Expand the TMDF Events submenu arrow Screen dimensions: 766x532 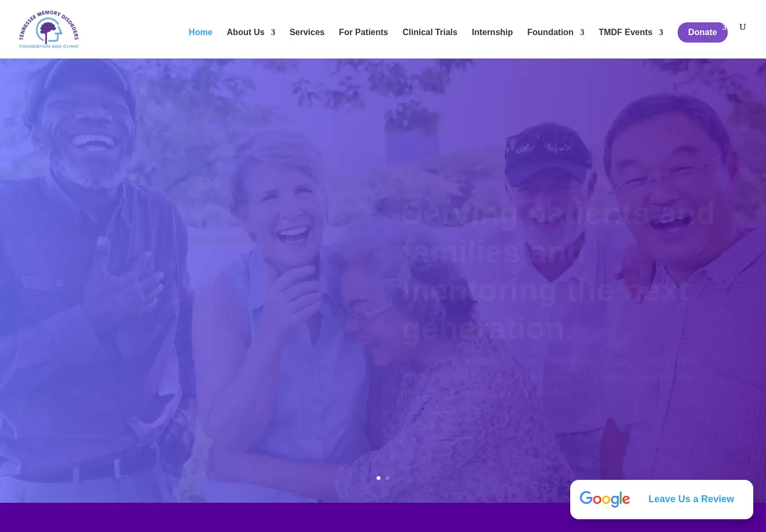point(661,33)
